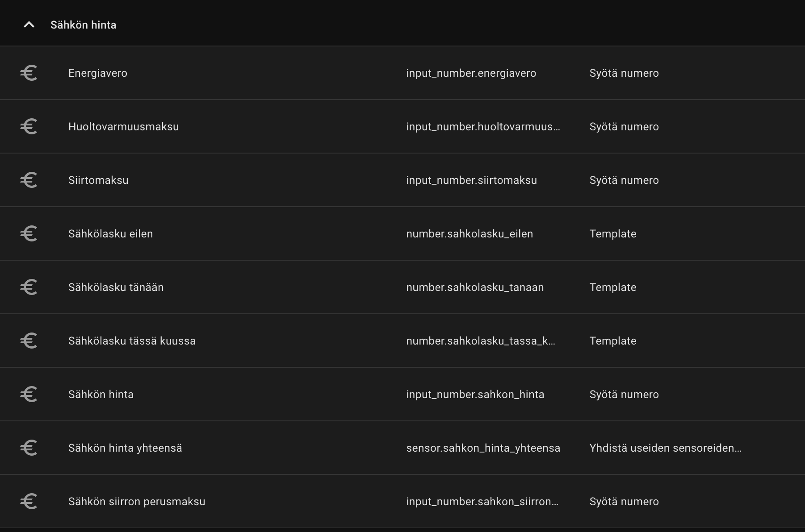Image resolution: width=805 pixels, height=532 pixels.
Task: Click the input_number.sahkon_hinta entity ID
Action: point(475,395)
